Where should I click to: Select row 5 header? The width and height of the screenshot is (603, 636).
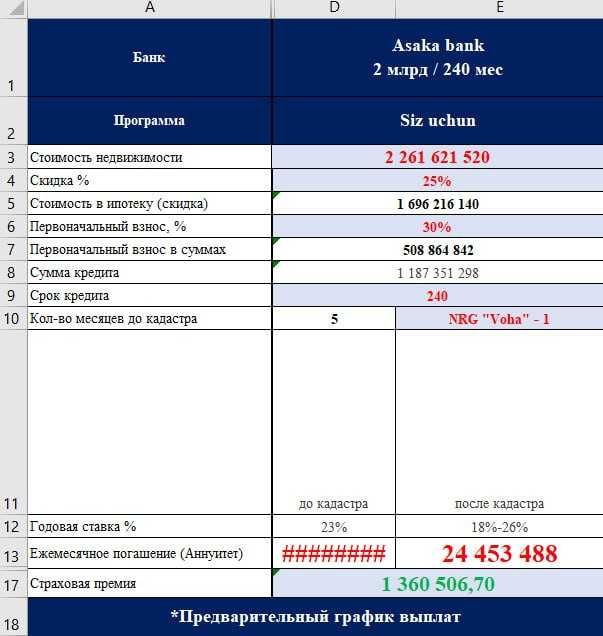[x=13, y=203]
